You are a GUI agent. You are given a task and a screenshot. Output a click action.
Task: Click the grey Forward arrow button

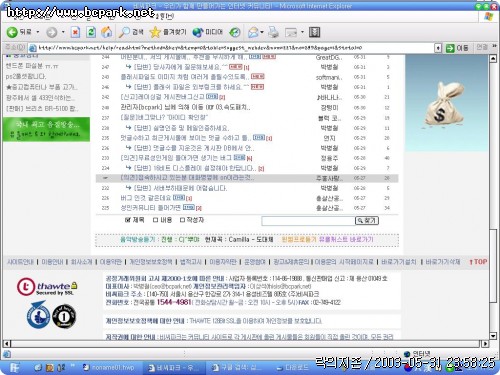[x=51, y=32]
